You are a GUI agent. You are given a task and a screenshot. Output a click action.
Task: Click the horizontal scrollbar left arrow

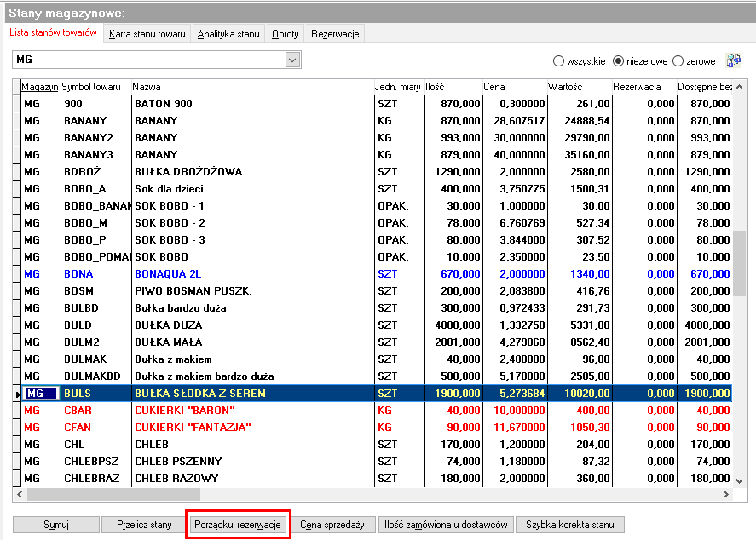[x=20, y=494]
